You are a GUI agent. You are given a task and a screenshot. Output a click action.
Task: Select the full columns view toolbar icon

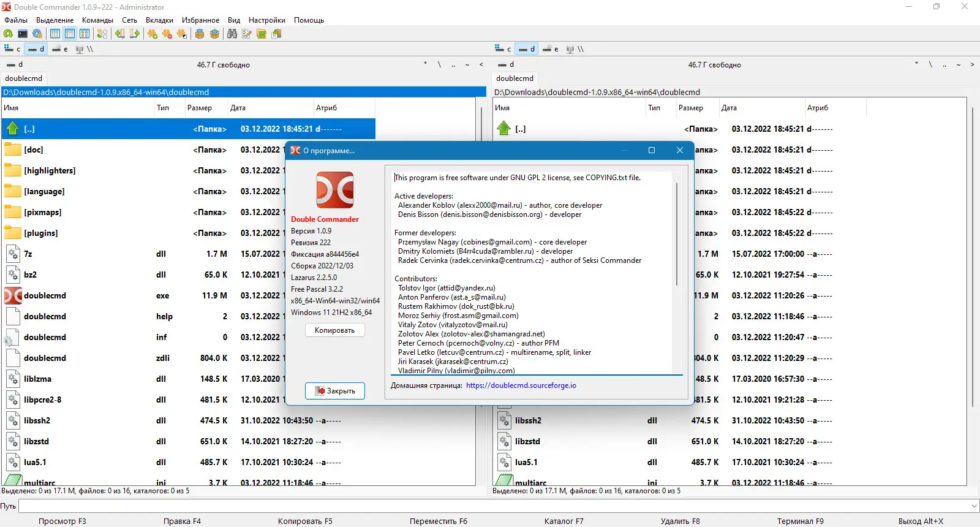click(70, 34)
